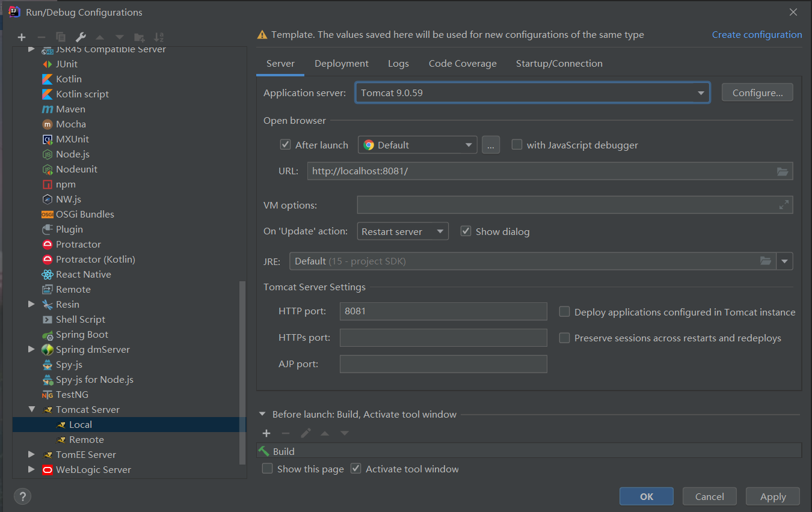Image resolution: width=812 pixels, height=512 pixels.
Task: Click the Maven icon in the list
Action: point(48,109)
